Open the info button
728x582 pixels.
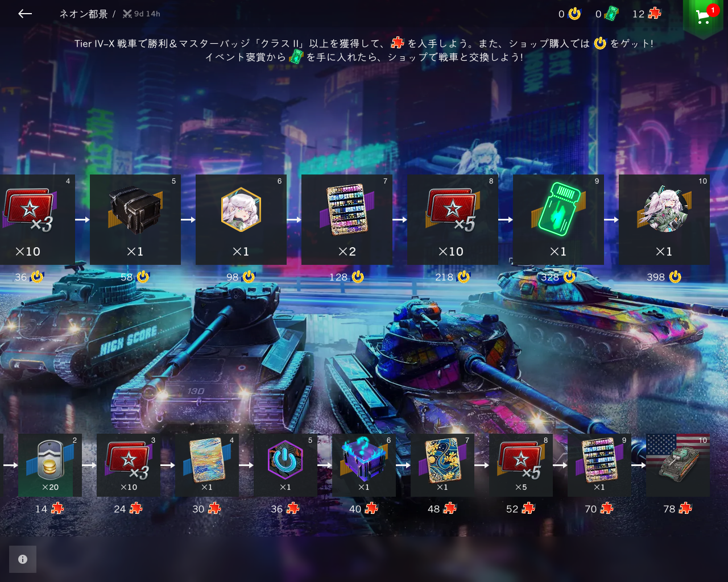click(x=23, y=559)
